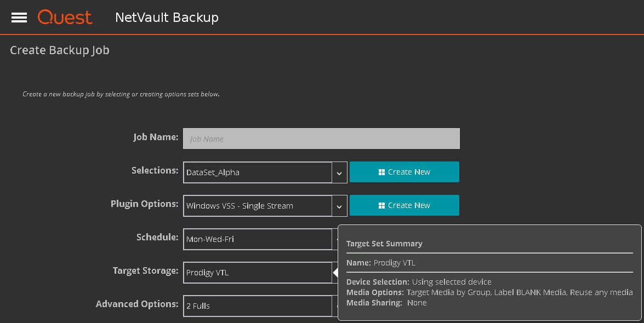Click the Create Backup Job heading
The image size is (644, 323).
click(60, 50)
